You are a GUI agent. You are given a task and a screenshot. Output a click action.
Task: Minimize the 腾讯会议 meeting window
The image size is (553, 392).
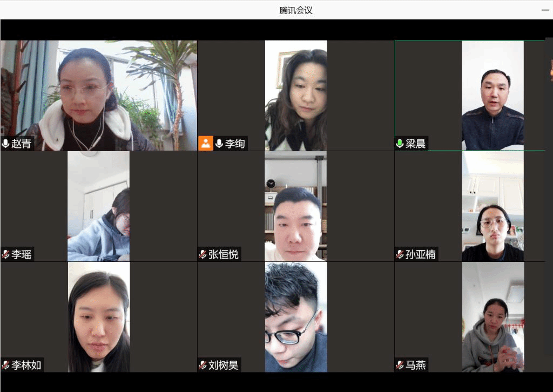pyautogui.click(x=545, y=10)
